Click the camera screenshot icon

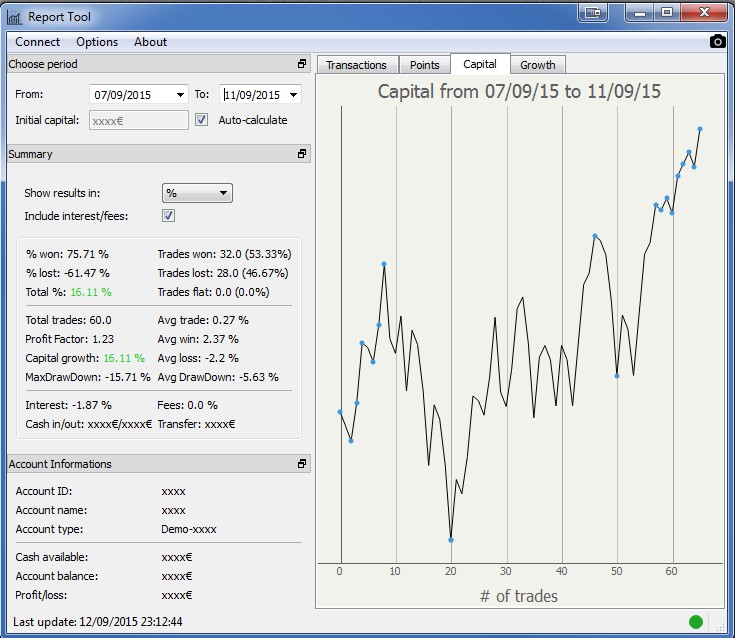717,41
